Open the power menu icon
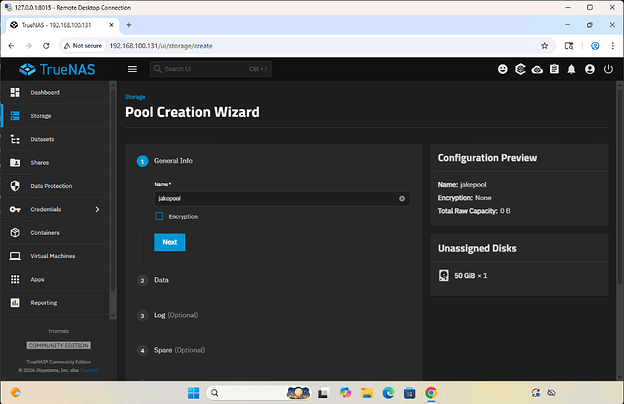Screen dimensions: 624x404 [608, 69]
